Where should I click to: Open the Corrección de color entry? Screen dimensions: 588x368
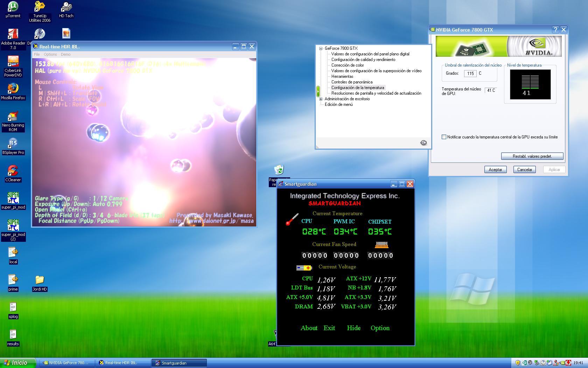[x=348, y=65]
